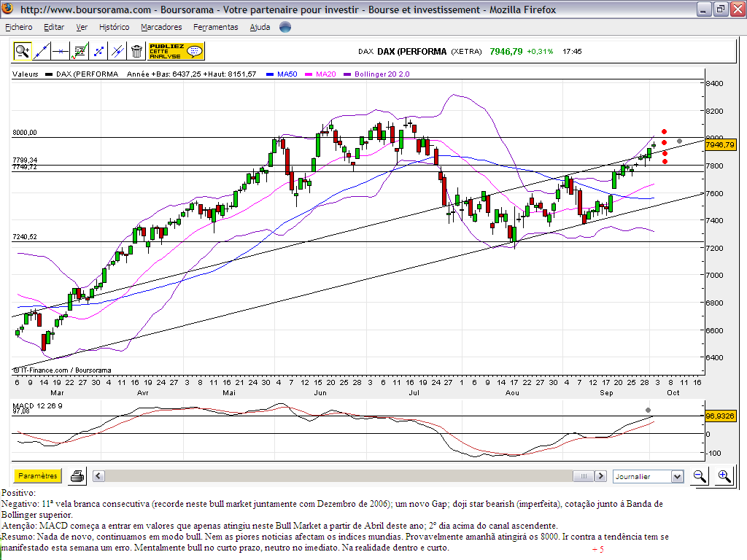Select the parallel channel lines tool
The width and height of the screenshot is (747, 560).
117,51
